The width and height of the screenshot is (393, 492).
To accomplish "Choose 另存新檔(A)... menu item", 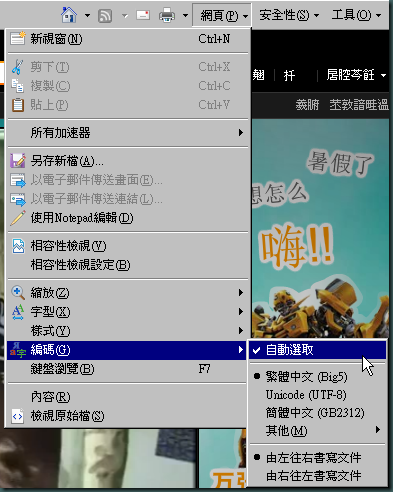I will coord(128,161).
